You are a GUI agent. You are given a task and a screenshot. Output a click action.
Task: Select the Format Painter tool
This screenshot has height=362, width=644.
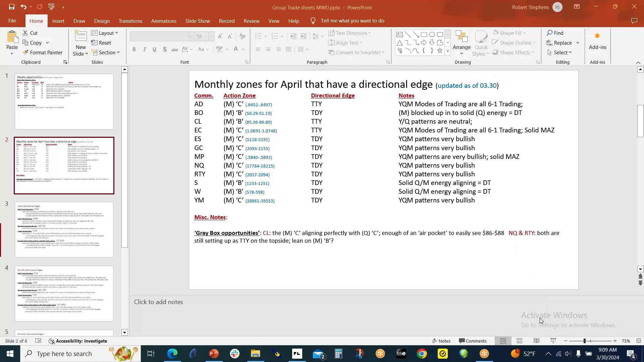coord(43,53)
